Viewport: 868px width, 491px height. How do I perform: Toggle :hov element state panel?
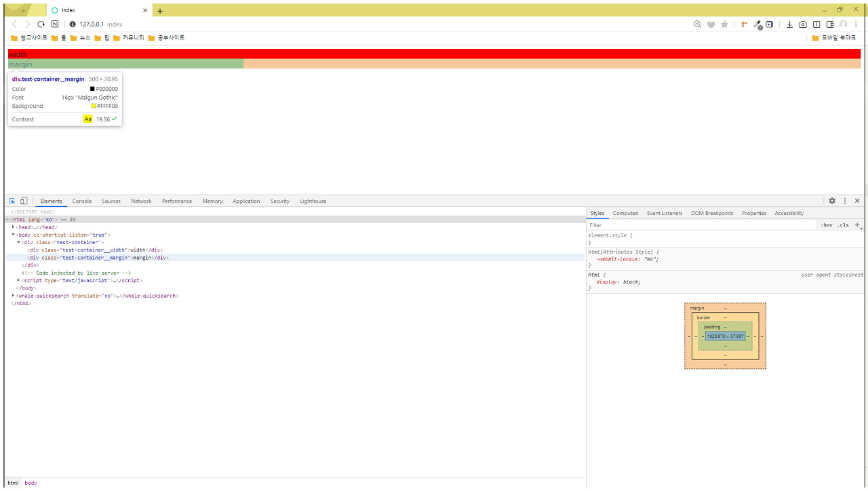click(827, 225)
